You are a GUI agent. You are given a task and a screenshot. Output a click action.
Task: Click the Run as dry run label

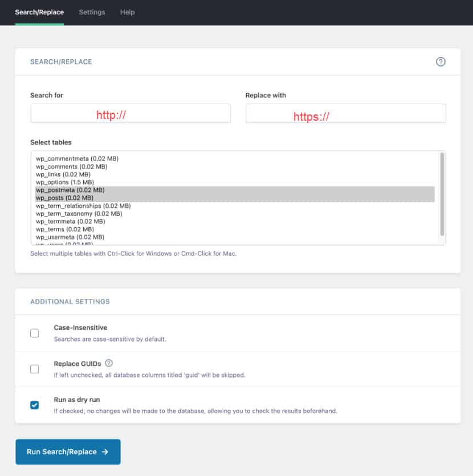point(77,400)
